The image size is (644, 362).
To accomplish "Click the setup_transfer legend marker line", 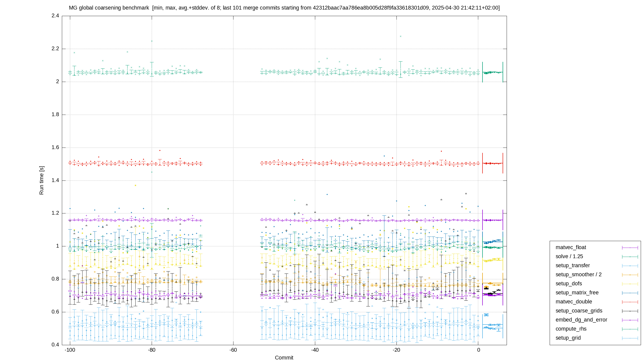I will [630, 266].
